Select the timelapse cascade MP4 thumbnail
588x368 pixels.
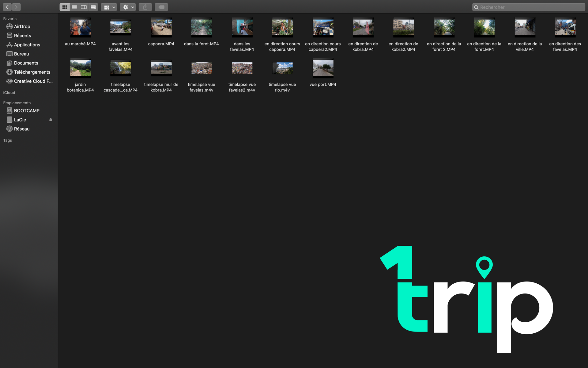(x=121, y=68)
